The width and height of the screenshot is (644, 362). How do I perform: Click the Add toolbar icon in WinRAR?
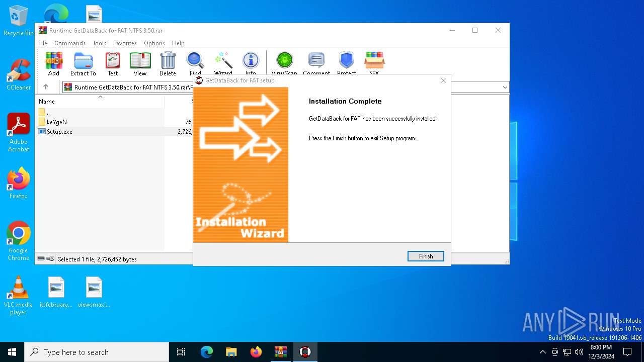pyautogui.click(x=54, y=64)
